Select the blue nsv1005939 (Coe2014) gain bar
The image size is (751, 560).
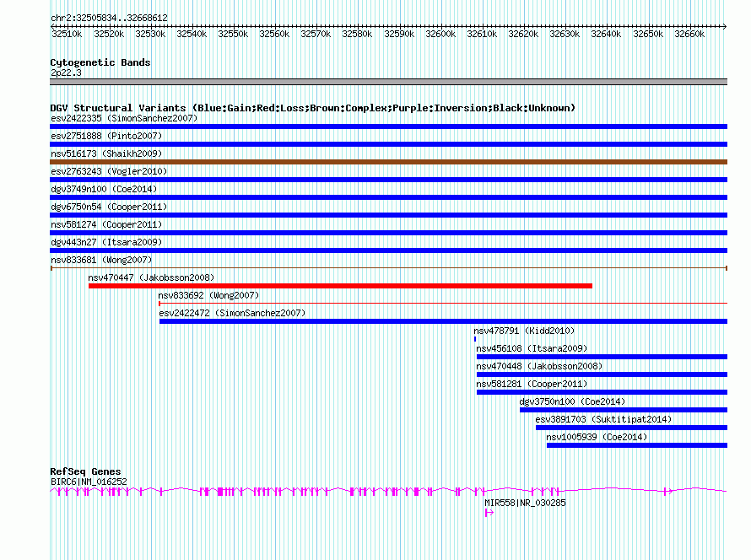(x=637, y=445)
